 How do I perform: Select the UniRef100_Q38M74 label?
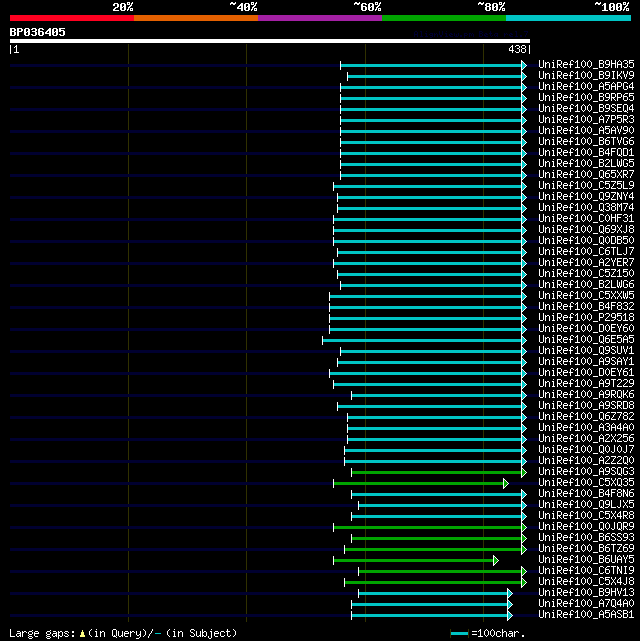point(586,208)
